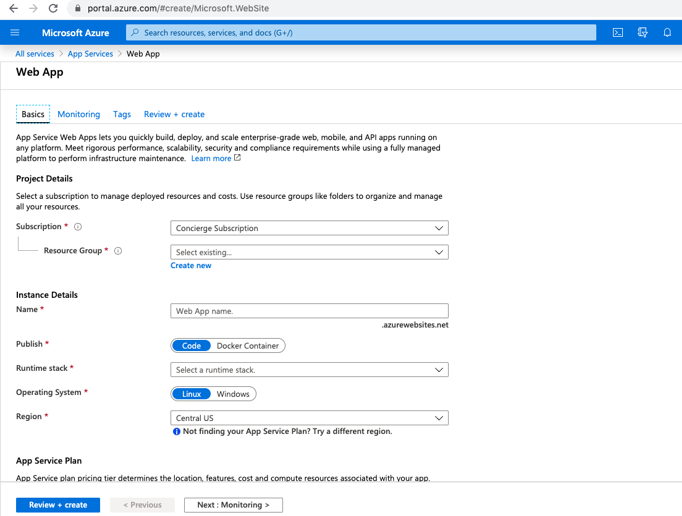This screenshot has width=682, height=516.
Task: Click the blue info icon under Region
Action: 177,432
